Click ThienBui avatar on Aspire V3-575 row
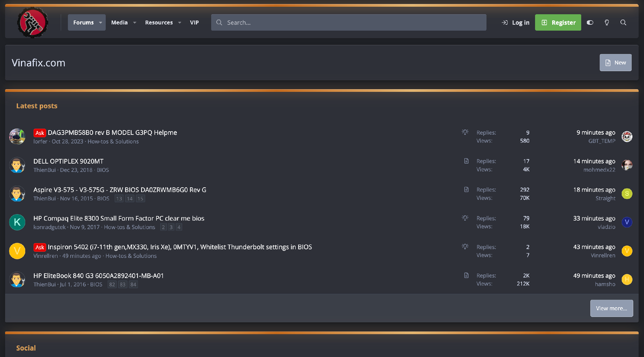 (x=18, y=194)
